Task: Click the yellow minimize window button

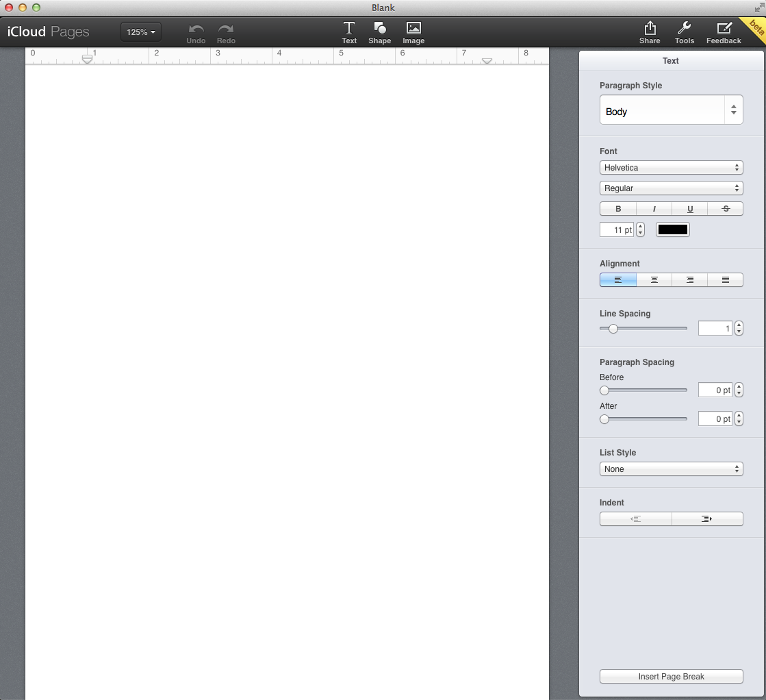Action: click(23, 8)
